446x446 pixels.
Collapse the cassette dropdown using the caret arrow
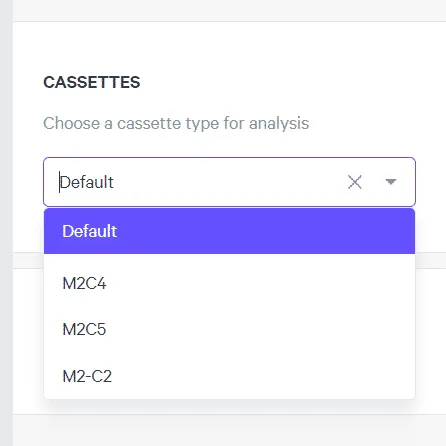(390, 182)
